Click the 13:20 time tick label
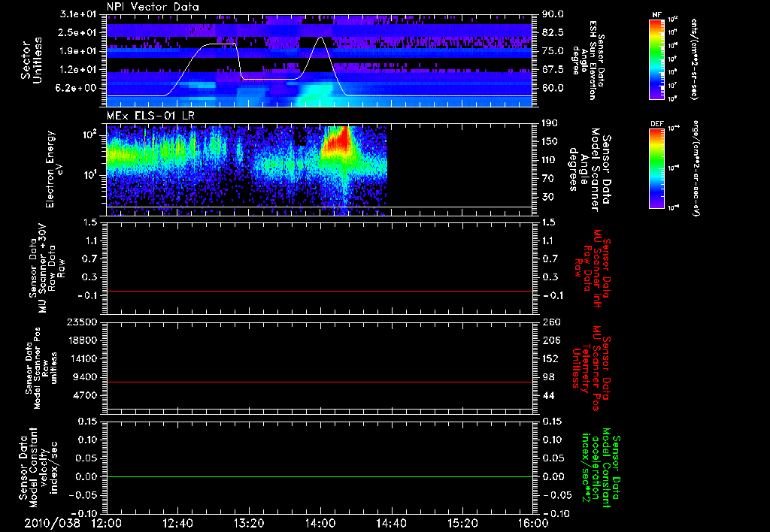This screenshot has height=532, width=770. [x=249, y=523]
